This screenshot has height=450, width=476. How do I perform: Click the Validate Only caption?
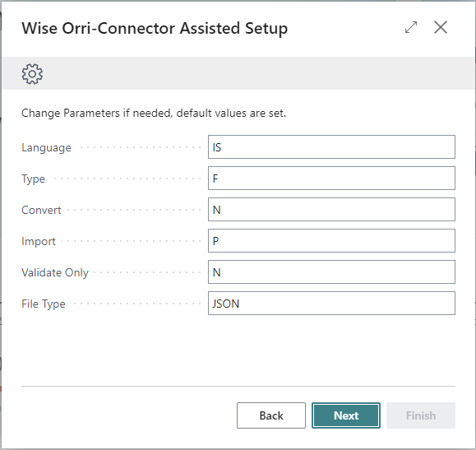(55, 273)
